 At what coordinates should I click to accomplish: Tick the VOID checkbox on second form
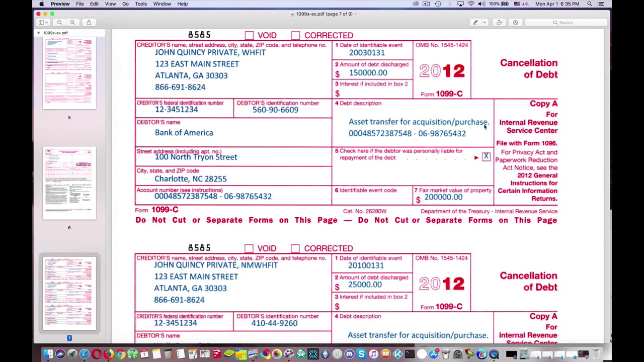point(249,248)
